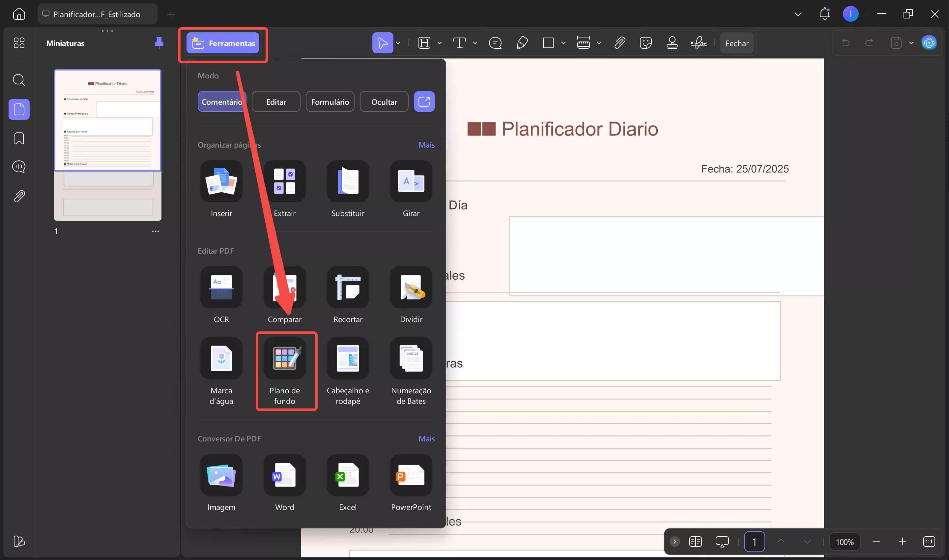Open the Ferramentas menu button

[x=223, y=43]
